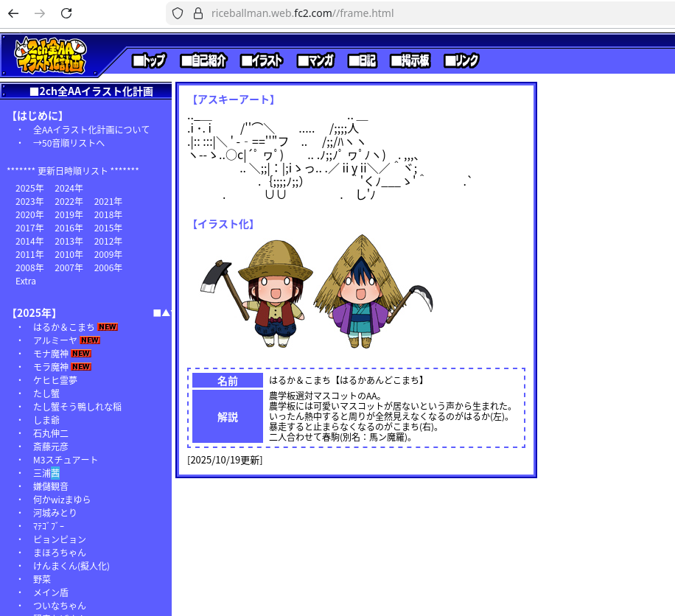Open the はるか＆こまち entry
675x616 pixels.
click(x=63, y=327)
